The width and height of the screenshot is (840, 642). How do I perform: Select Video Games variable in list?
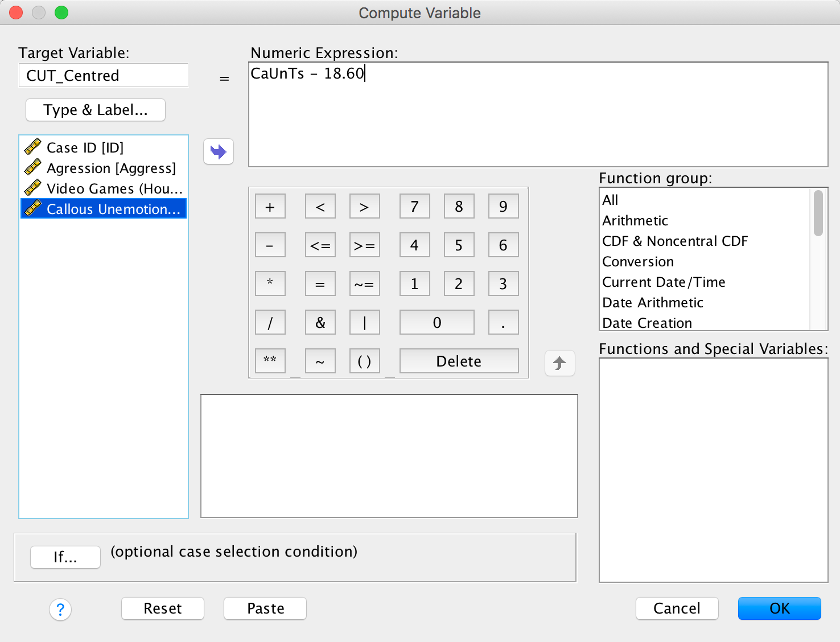click(x=114, y=188)
